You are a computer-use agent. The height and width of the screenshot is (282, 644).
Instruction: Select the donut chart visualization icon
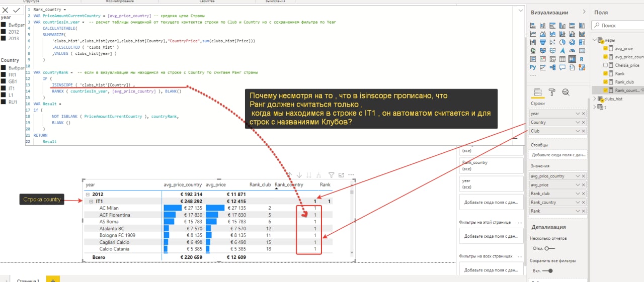click(x=573, y=42)
